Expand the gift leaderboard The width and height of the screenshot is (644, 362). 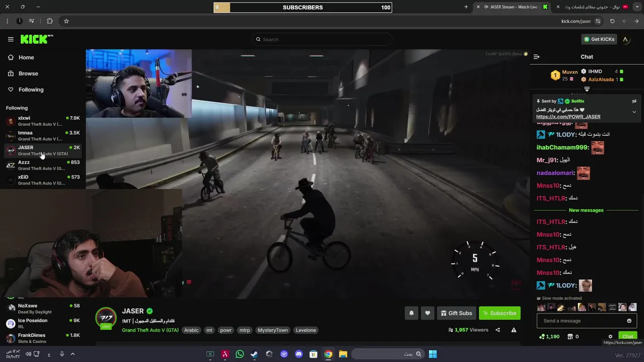(x=587, y=89)
